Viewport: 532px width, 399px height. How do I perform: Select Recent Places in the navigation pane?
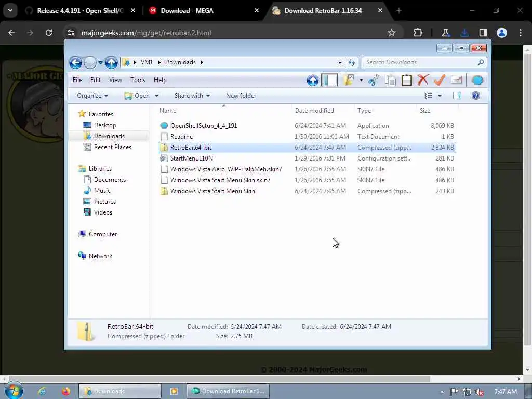[x=112, y=147]
